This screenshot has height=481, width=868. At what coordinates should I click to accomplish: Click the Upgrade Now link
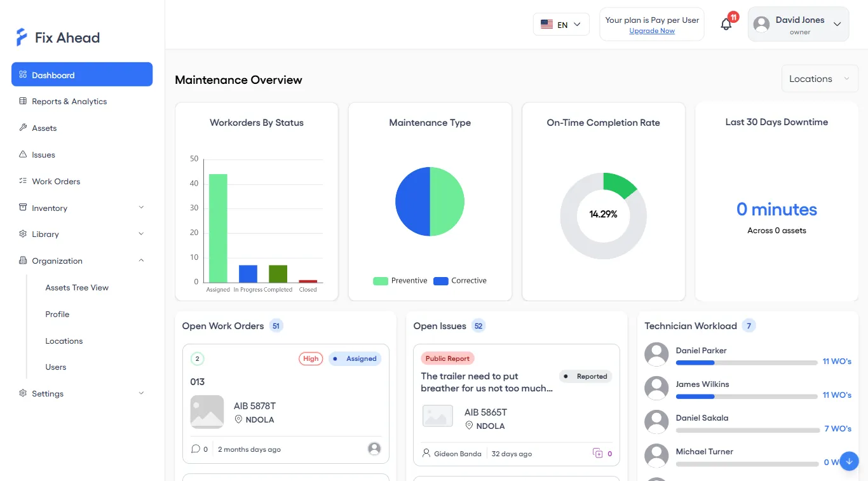652,30
